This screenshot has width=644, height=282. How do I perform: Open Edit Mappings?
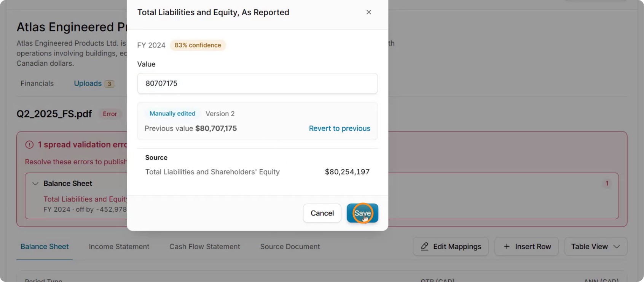point(451,247)
